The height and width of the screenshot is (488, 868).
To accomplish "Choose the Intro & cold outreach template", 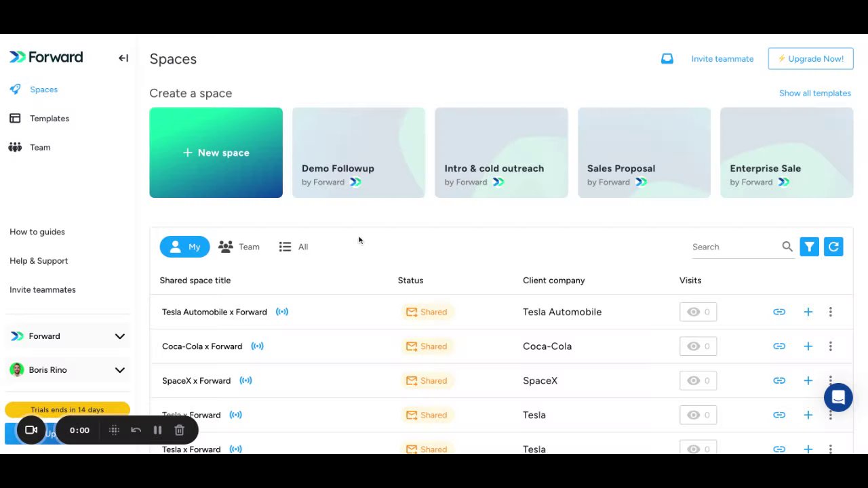I will click(x=501, y=152).
